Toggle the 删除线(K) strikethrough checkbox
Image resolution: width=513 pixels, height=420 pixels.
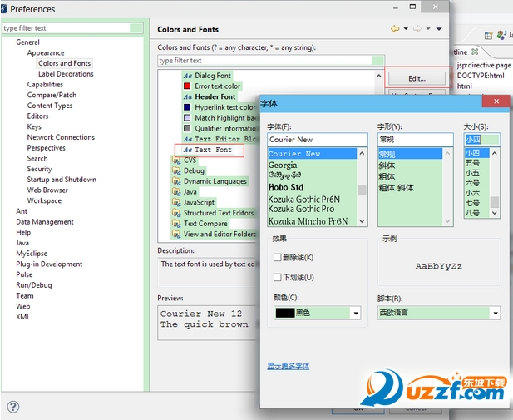[x=277, y=257]
